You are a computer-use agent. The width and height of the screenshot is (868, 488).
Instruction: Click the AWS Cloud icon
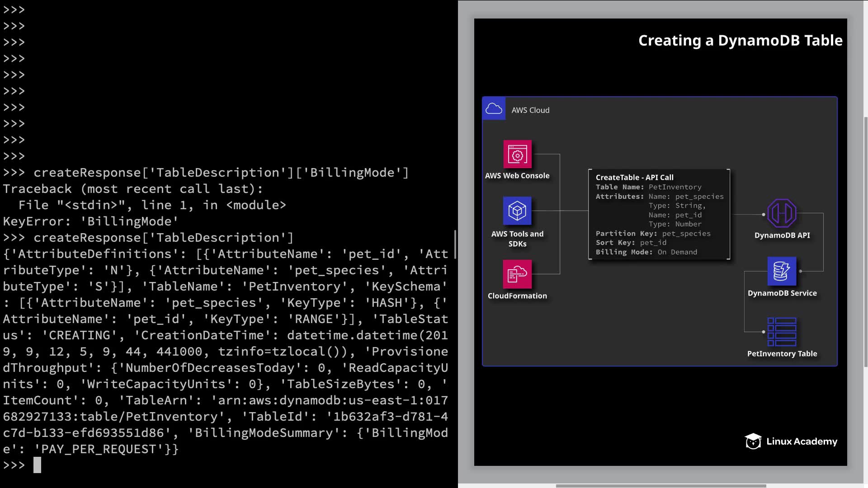coord(494,109)
